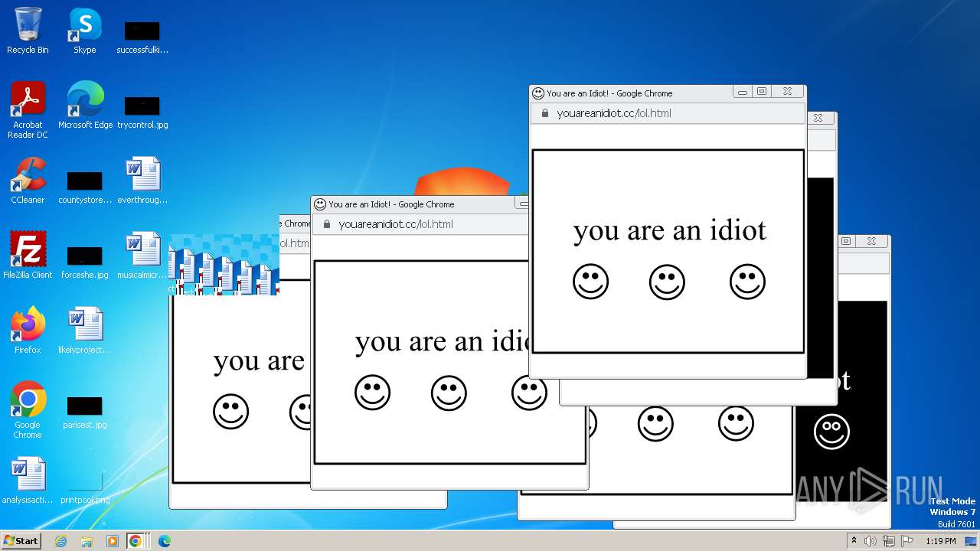Image resolution: width=980 pixels, height=551 pixels.
Task: Close the rightmost black-content Chrome window
Action: pyautogui.click(x=871, y=241)
